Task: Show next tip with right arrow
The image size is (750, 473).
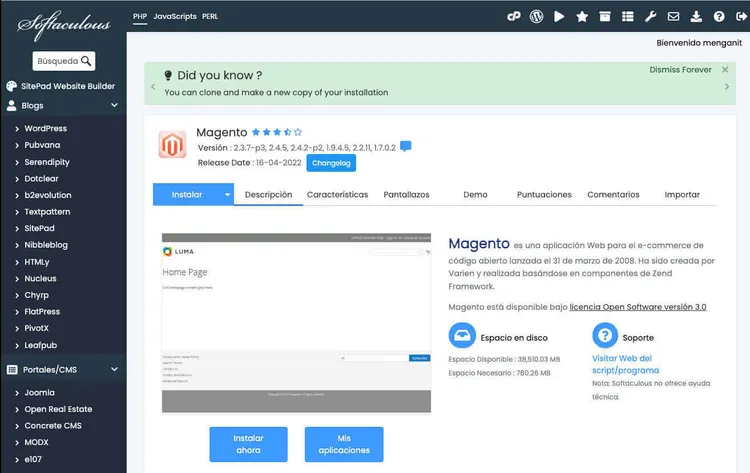Action: (x=727, y=87)
